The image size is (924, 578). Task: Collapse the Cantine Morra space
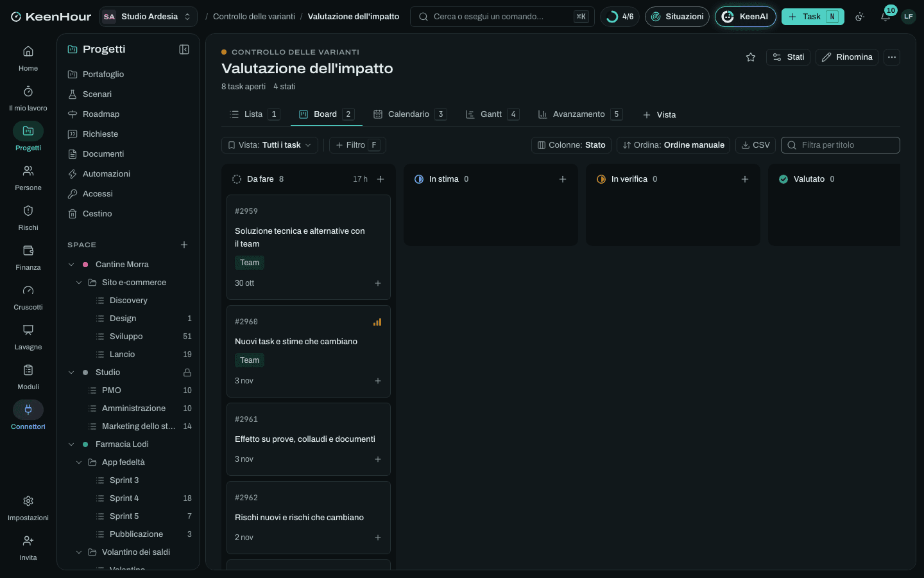click(71, 265)
